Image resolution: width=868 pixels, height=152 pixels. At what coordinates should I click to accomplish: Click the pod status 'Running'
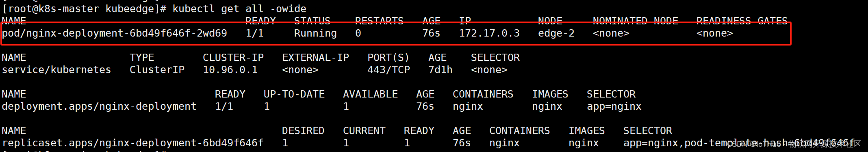315,33
